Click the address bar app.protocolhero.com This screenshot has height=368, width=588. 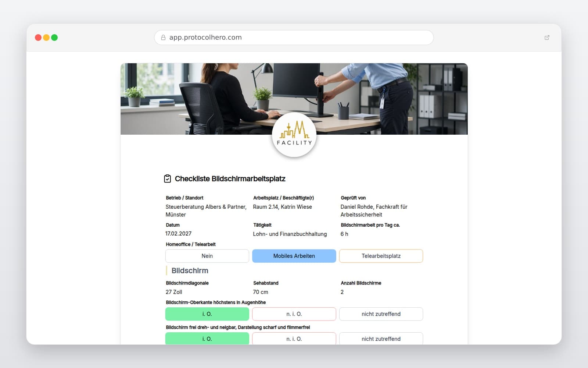[294, 38]
